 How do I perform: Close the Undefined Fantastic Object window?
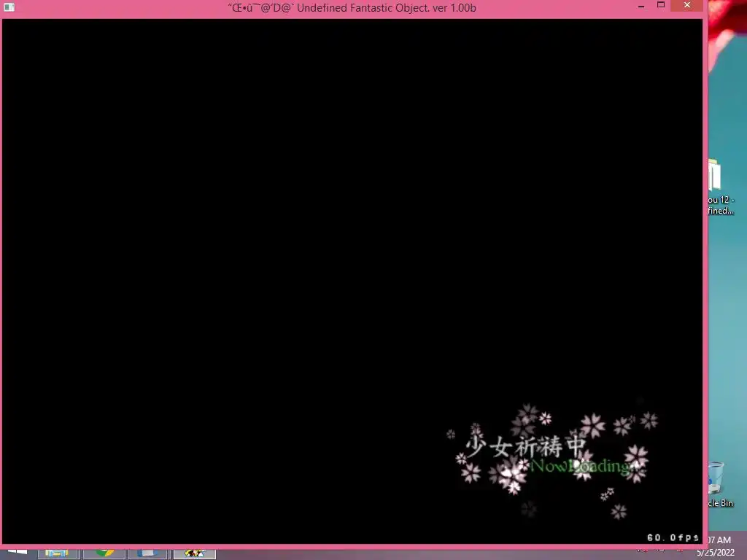click(686, 5)
